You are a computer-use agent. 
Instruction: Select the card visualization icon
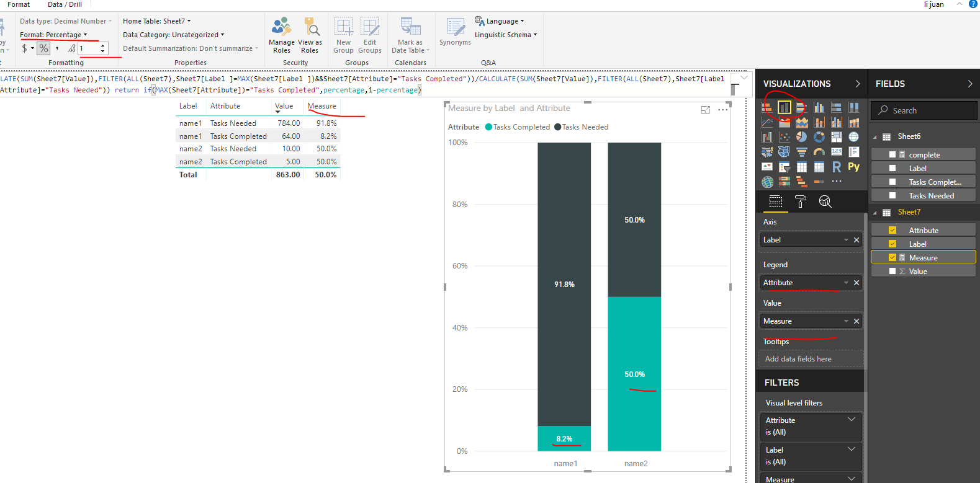(837, 152)
